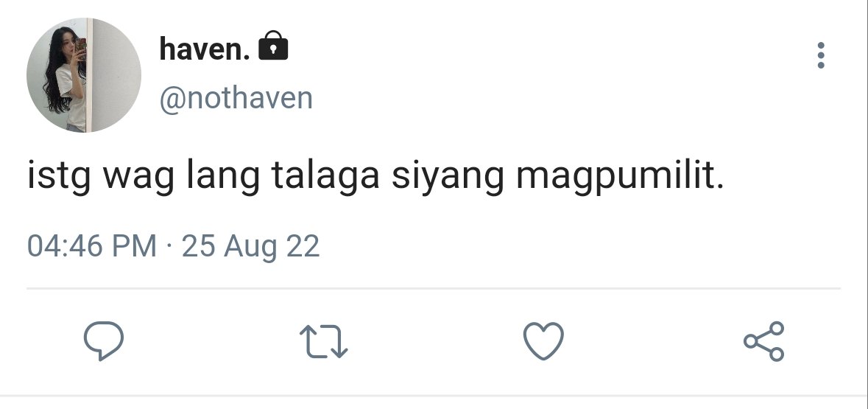The width and height of the screenshot is (868, 409).
Task: Click the reply speech bubble icon
Action: pos(104,340)
